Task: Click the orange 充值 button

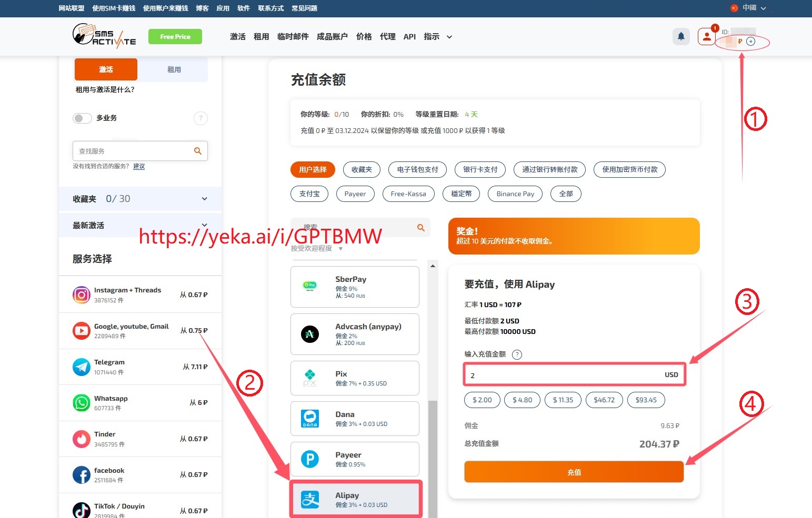Action: 574,472
